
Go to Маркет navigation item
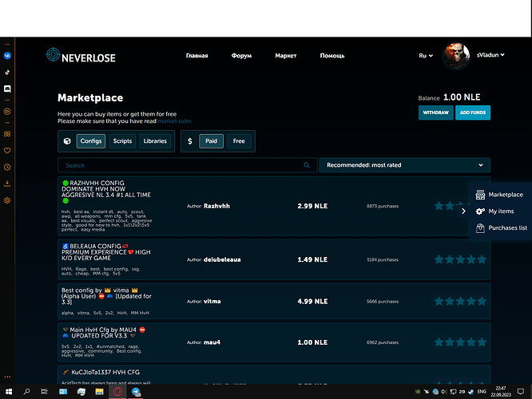286,56
